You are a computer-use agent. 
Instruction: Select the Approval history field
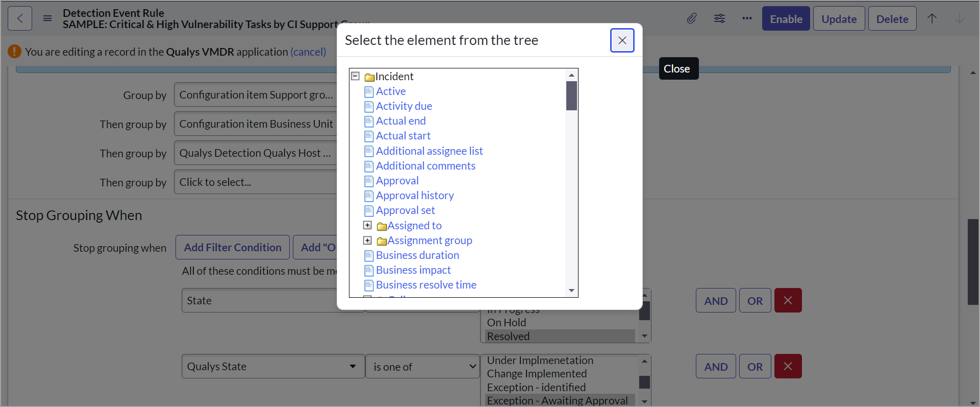(415, 196)
